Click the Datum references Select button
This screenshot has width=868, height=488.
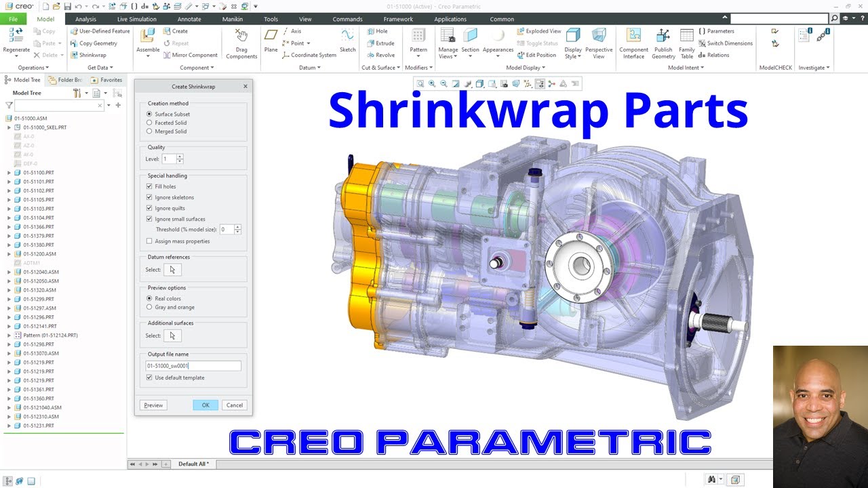coord(172,270)
